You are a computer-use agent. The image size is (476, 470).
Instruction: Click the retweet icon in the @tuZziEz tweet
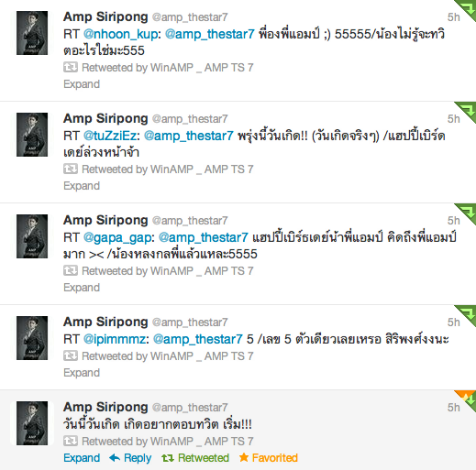tap(71, 169)
